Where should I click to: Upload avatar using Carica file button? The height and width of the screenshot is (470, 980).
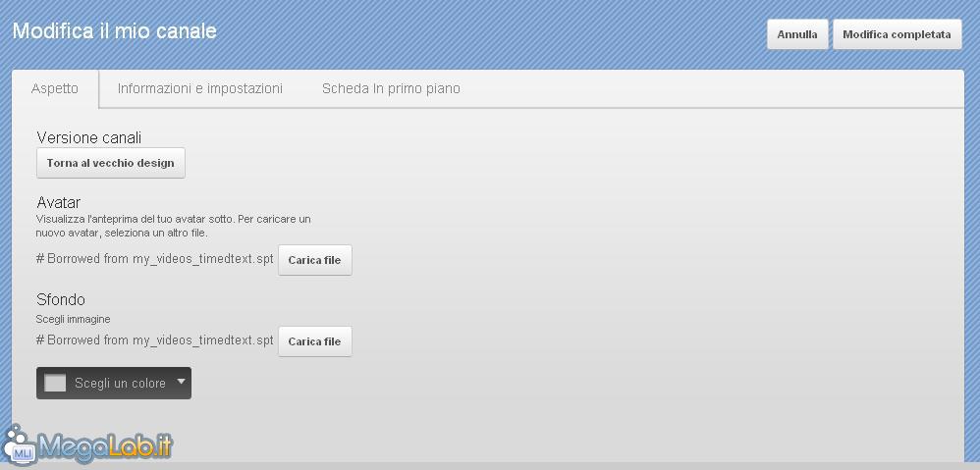tap(314, 260)
